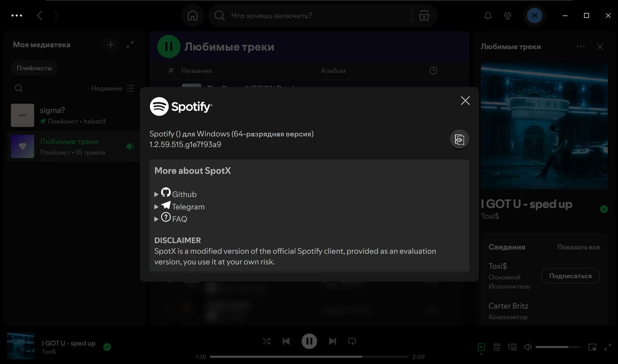Close the Now Playing side panel

600,46
